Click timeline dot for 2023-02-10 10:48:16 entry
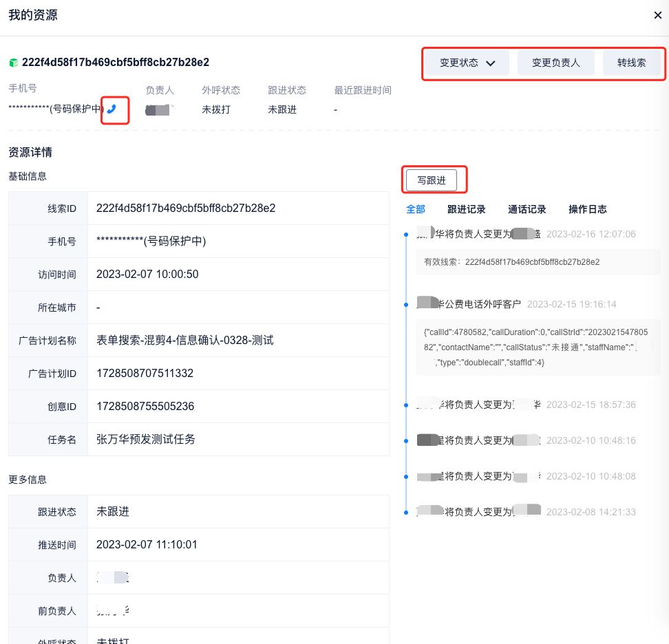 pos(407,440)
